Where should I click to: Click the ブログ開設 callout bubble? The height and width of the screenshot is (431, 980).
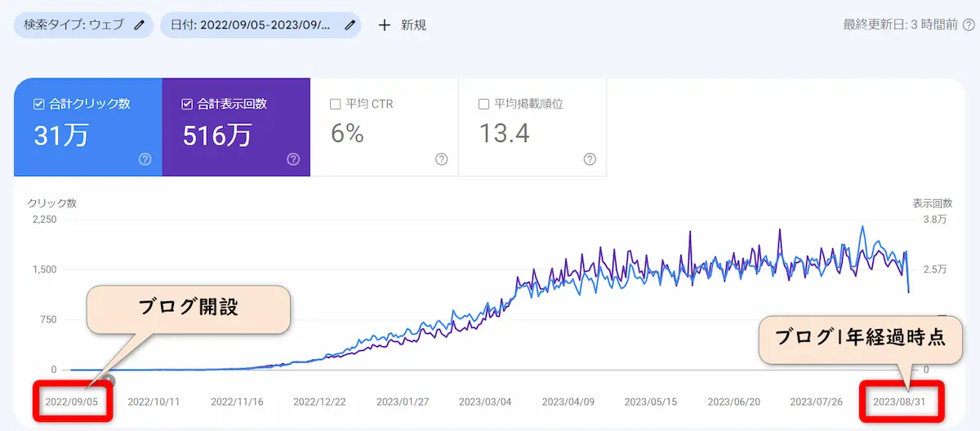188,309
